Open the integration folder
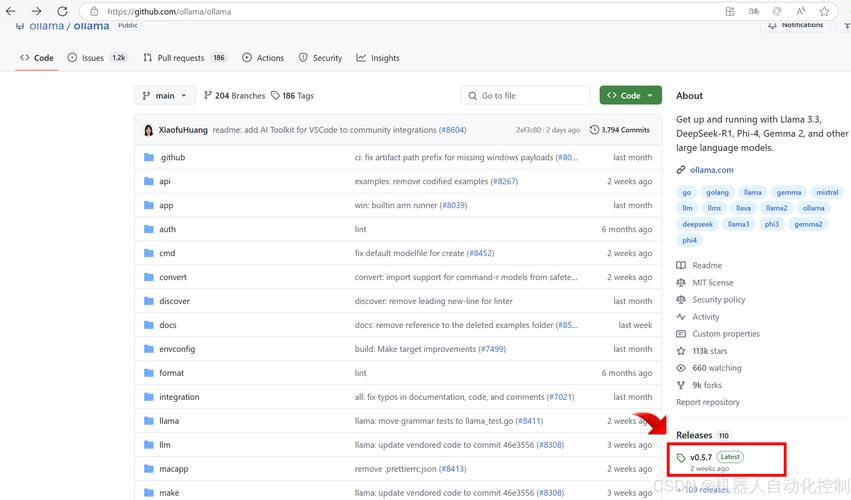 pyautogui.click(x=179, y=397)
